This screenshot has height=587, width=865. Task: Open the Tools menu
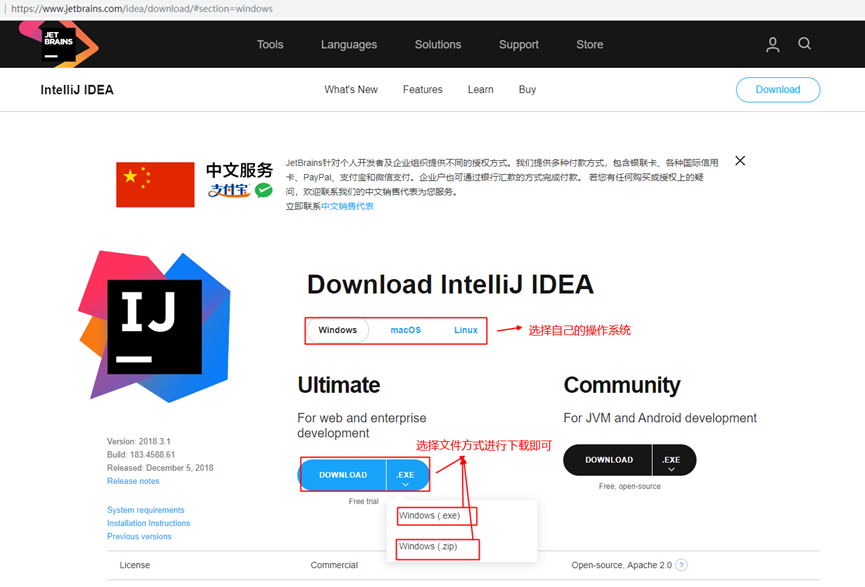[x=270, y=45]
